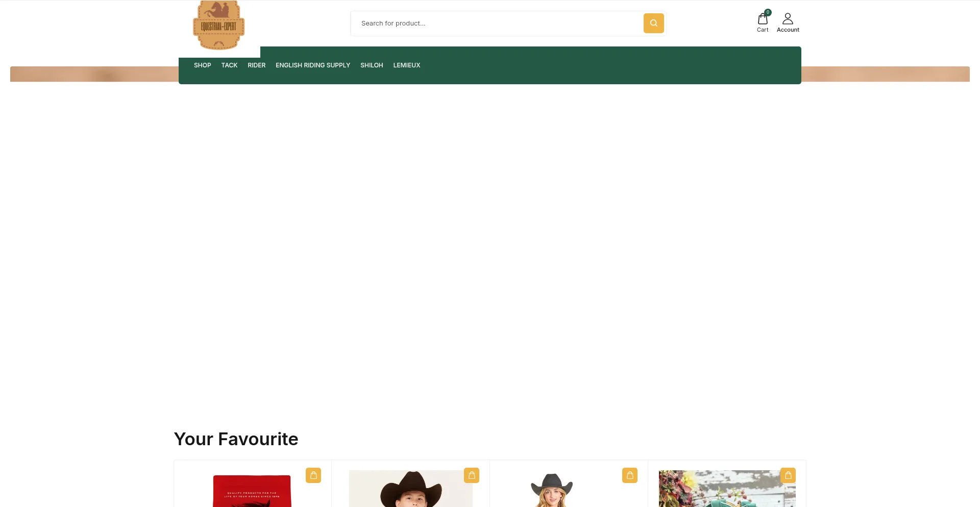Open the boy in brown hat image
Image resolution: width=980 pixels, height=507 pixels.
click(x=410, y=490)
